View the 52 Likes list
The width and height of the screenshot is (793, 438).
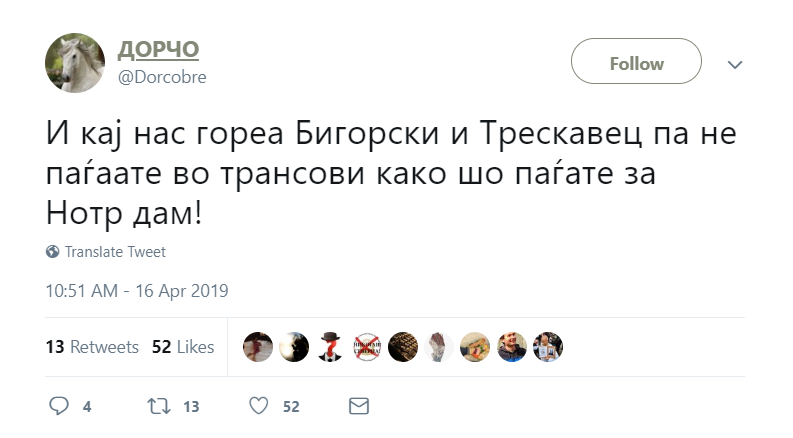tap(183, 347)
